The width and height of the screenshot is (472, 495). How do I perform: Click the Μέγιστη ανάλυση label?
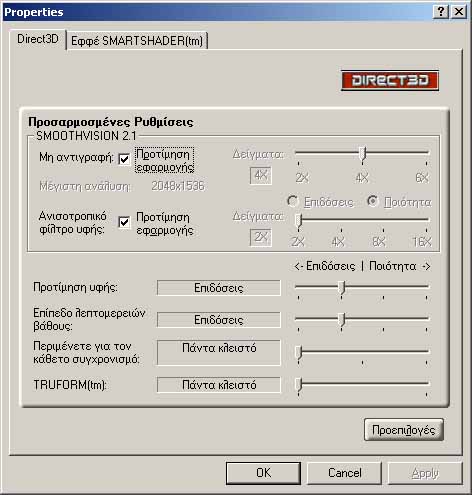[85, 186]
